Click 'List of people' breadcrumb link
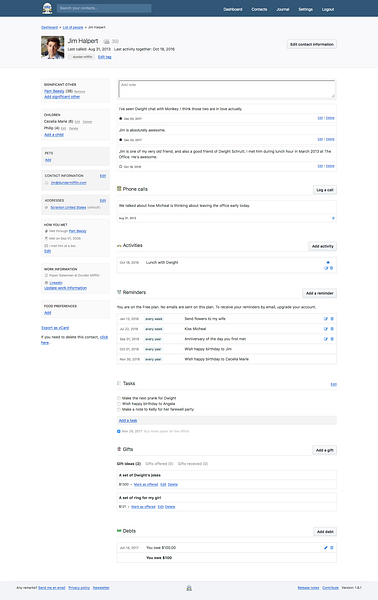The image size is (378, 600). click(73, 28)
